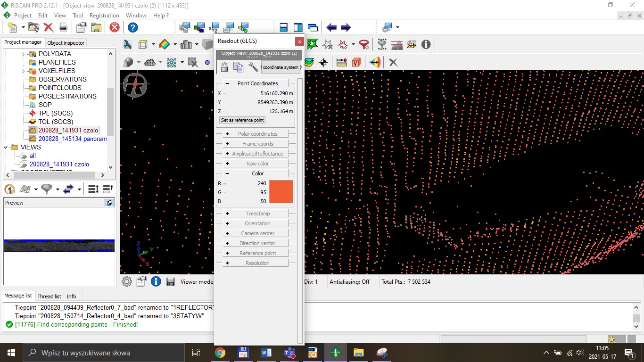
Task: Toggle the green polygon selection mode icon
Action: coord(313,44)
